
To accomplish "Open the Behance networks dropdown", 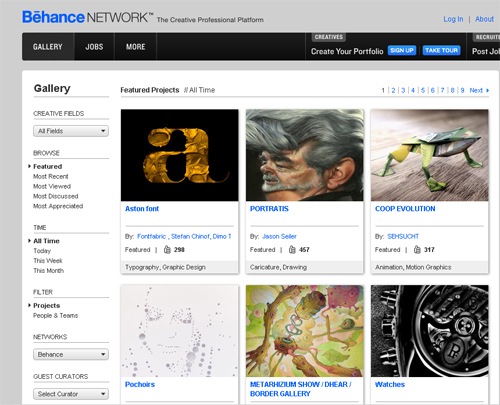I will 71,354.
